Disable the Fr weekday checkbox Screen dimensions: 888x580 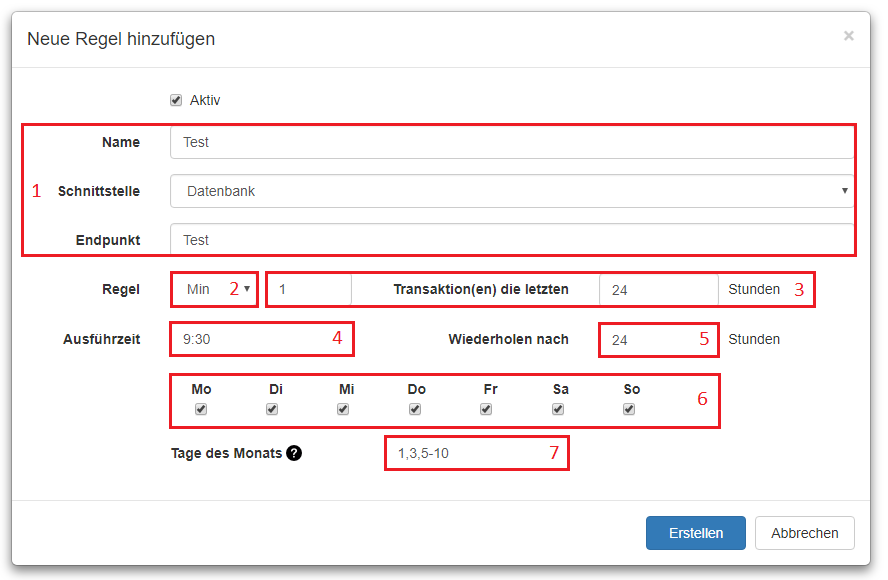[x=486, y=409]
